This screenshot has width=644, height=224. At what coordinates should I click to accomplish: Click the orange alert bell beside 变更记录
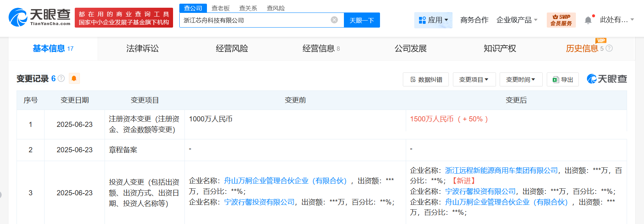click(x=74, y=78)
